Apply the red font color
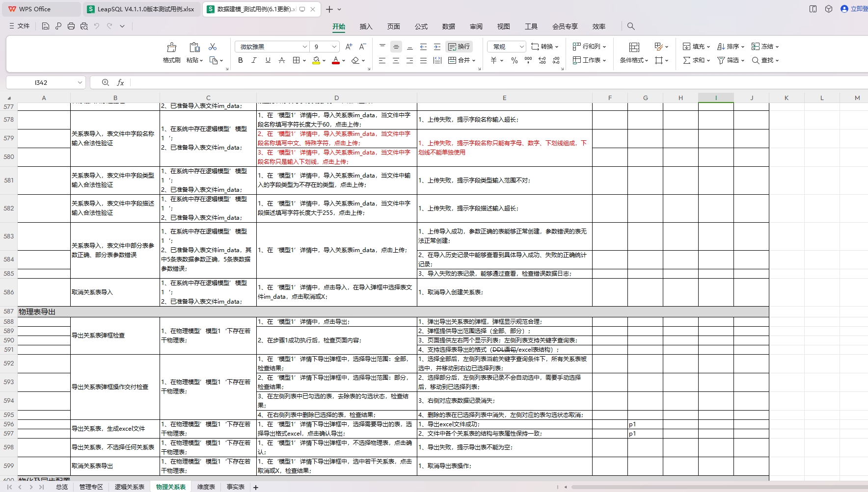 [x=336, y=60]
